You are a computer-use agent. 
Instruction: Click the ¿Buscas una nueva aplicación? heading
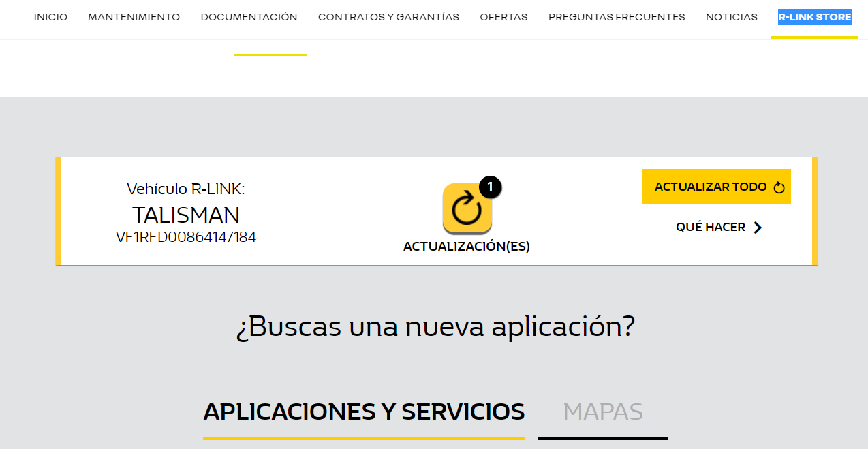tap(435, 327)
